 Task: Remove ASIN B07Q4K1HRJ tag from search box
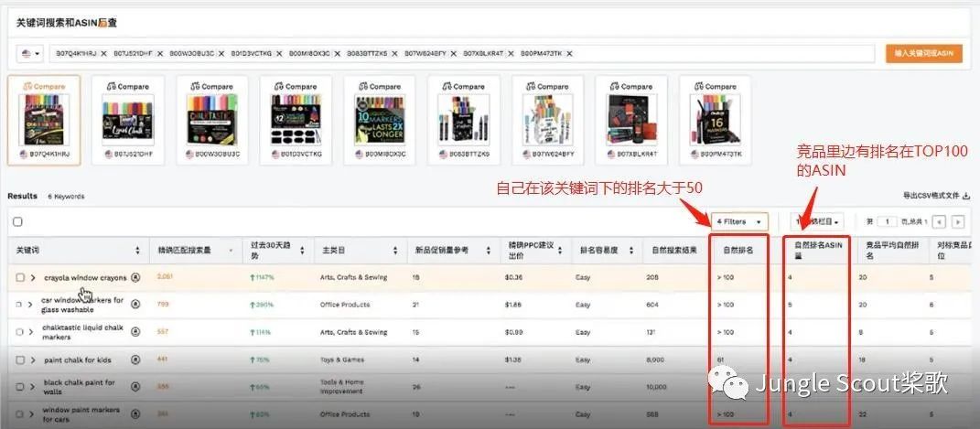(103, 54)
